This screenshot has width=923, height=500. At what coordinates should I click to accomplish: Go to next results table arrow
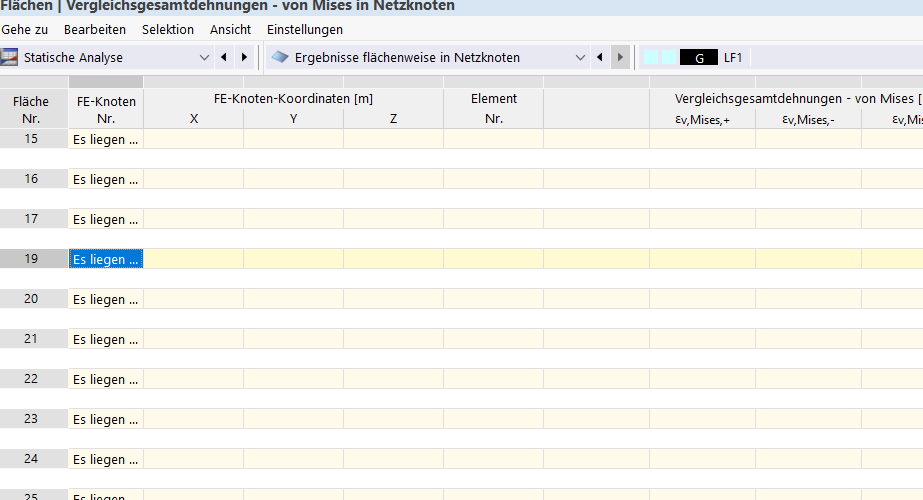pos(620,57)
